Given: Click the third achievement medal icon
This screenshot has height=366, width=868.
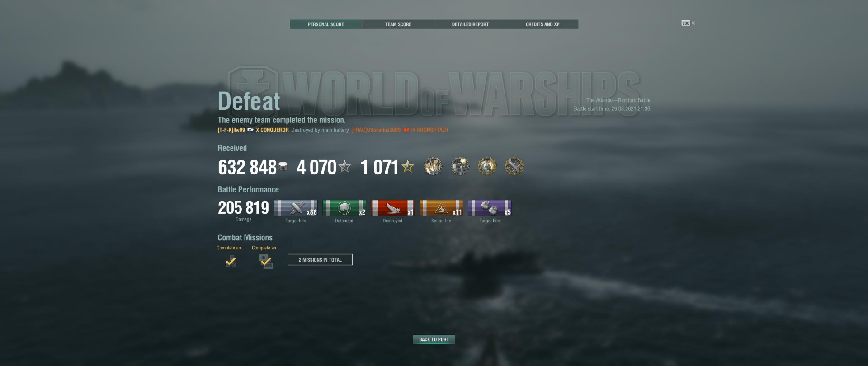Looking at the screenshot, I should pos(487,166).
